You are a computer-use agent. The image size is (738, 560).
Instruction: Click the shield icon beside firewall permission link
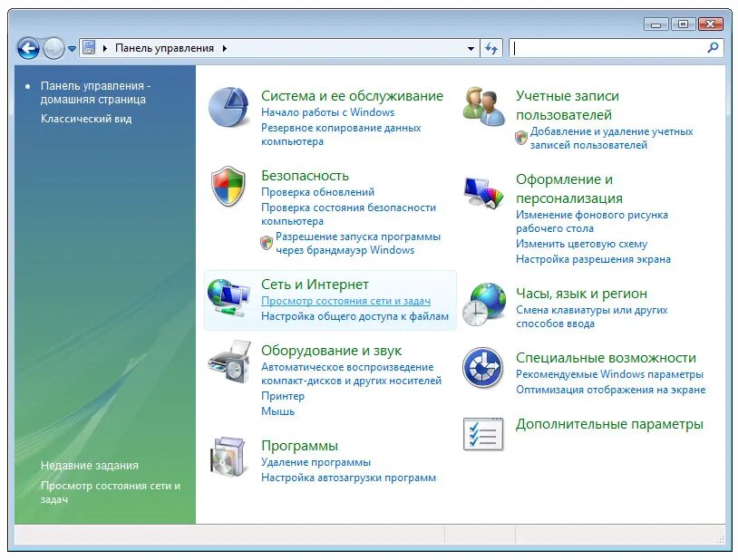coord(267,242)
